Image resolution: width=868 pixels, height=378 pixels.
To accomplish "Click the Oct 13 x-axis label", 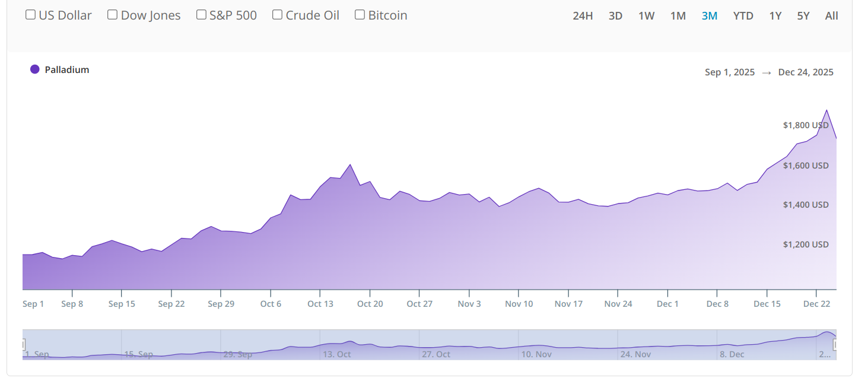I will [x=320, y=304].
